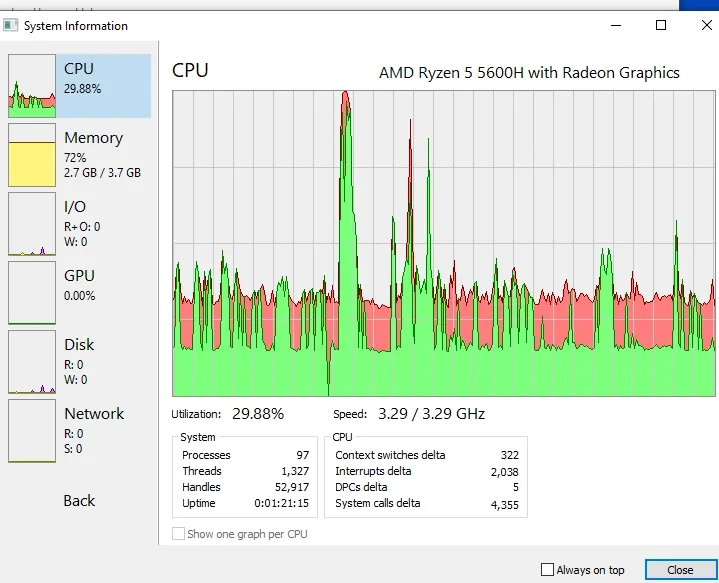This screenshot has height=583, width=719.
Task: Click the Uptime row label
Action: coord(199,503)
